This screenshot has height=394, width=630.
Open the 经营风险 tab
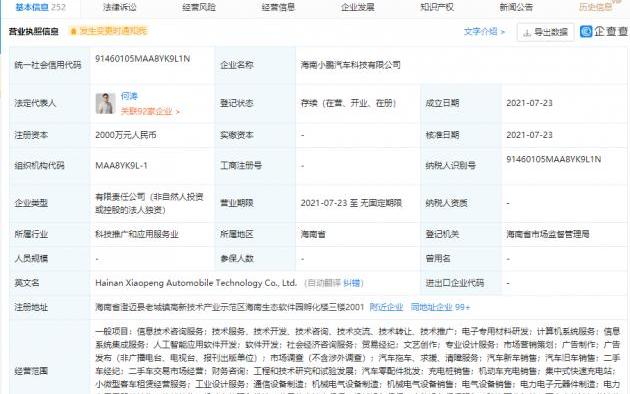click(199, 7)
